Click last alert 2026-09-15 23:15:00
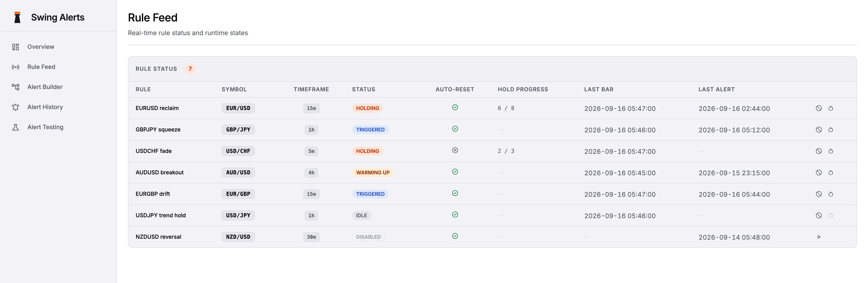868x283 pixels. pos(734,173)
